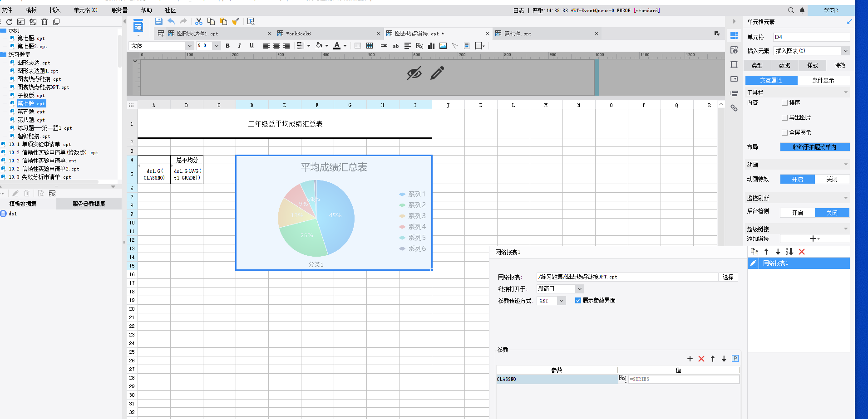Toggle Bold formatting
The width and height of the screenshot is (868, 419).
click(x=228, y=46)
